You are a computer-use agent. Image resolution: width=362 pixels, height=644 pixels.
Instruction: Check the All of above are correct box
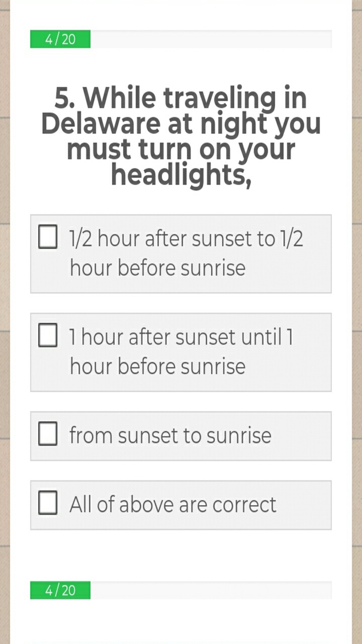click(48, 502)
